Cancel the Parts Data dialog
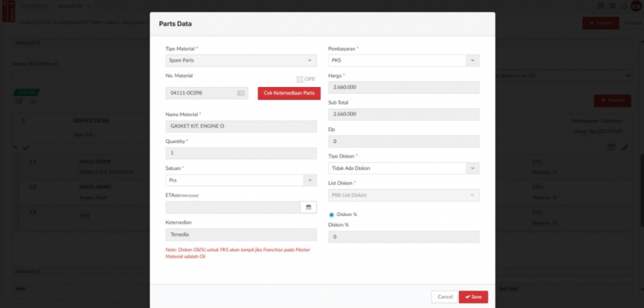This screenshot has height=308, width=644. pyautogui.click(x=445, y=297)
